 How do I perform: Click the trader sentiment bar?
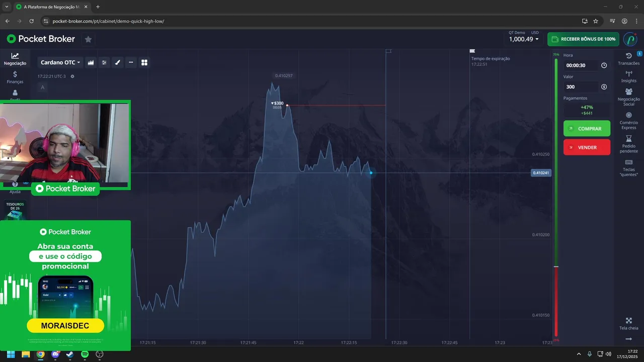pyautogui.click(x=556, y=197)
